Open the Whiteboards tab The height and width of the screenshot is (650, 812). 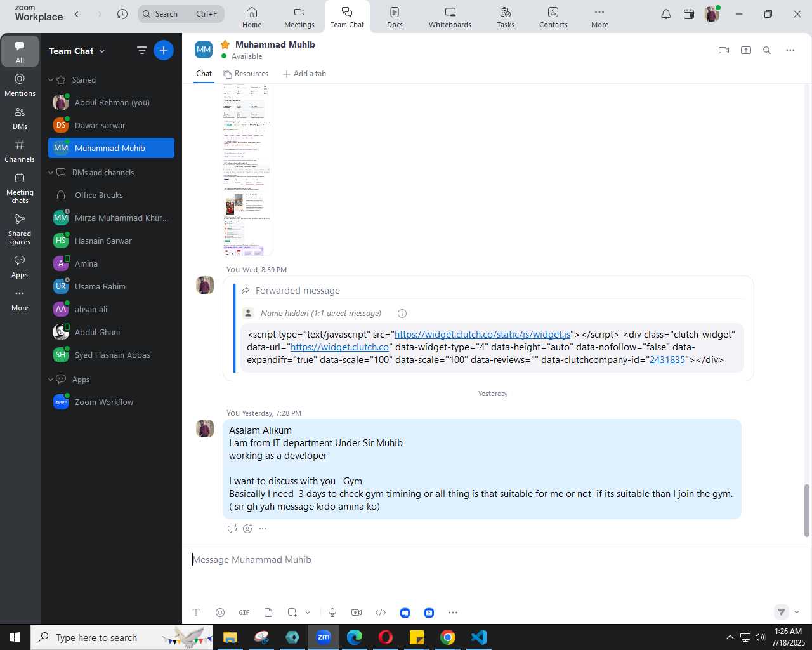point(450,17)
